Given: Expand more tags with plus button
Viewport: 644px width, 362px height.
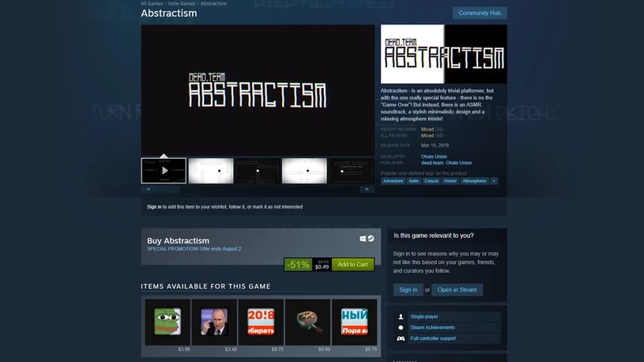Looking at the screenshot, I should (494, 181).
